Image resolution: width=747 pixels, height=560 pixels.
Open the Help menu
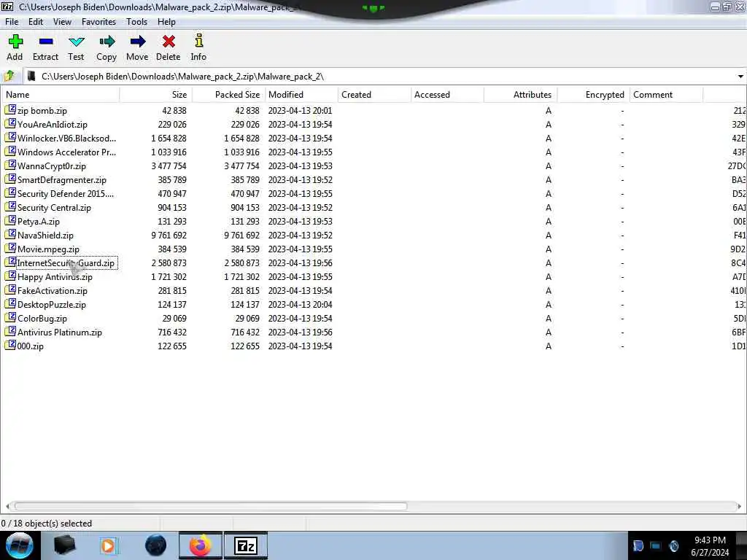[x=167, y=22]
